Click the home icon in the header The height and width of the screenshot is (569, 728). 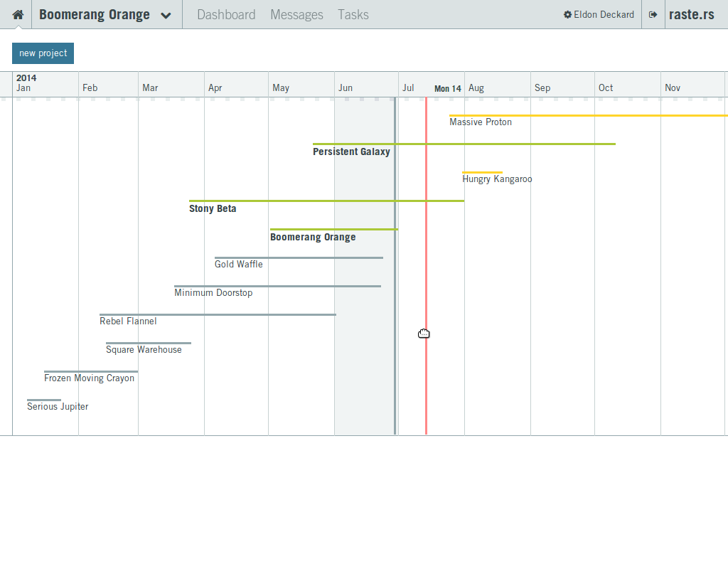coord(18,14)
